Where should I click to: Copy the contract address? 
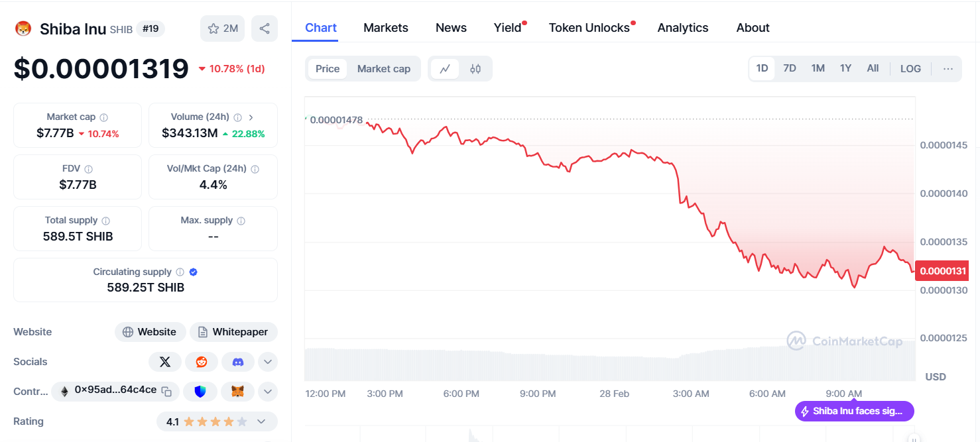[x=167, y=391]
